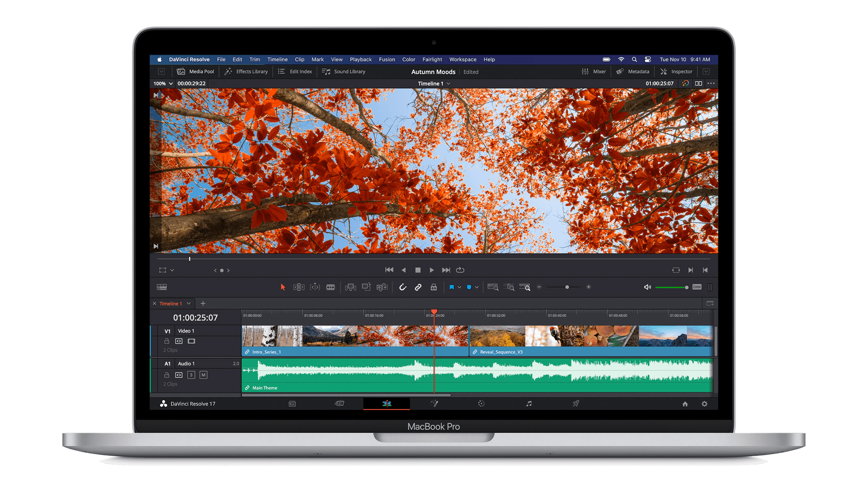Expand the Timeline 1 viewer name dropdown
The width and height of the screenshot is (868, 488).
448,84
